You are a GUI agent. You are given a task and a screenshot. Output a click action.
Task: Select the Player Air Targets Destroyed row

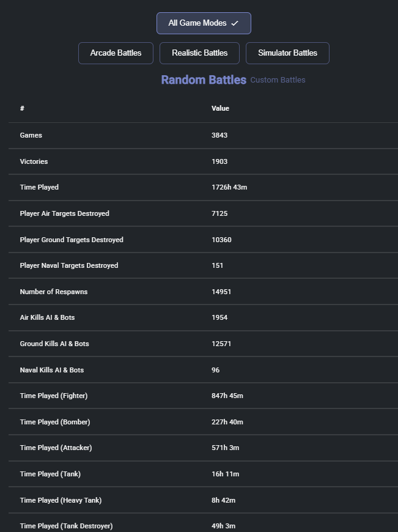(203, 213)
